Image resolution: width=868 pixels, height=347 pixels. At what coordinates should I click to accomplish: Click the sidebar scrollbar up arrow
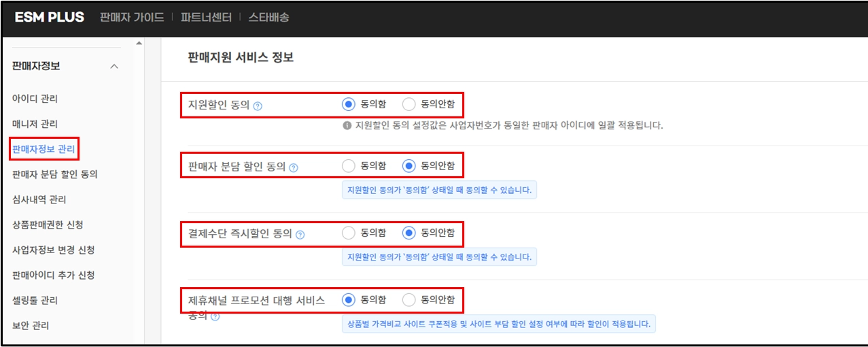pyautogui.click(x=139, y=44)
